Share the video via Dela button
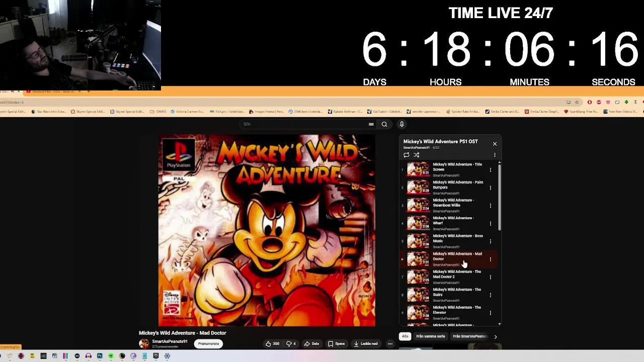644x362 pixels. [x=311, y=344]
